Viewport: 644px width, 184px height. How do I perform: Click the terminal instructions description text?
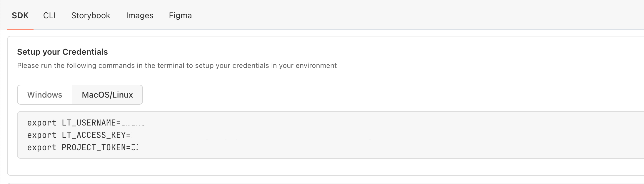tap(177, 66)
